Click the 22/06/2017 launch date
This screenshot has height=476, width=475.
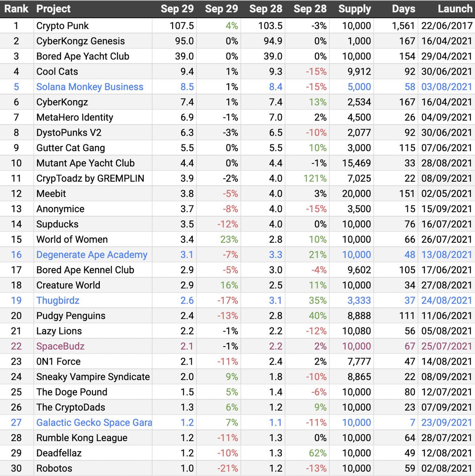point(447,26)
